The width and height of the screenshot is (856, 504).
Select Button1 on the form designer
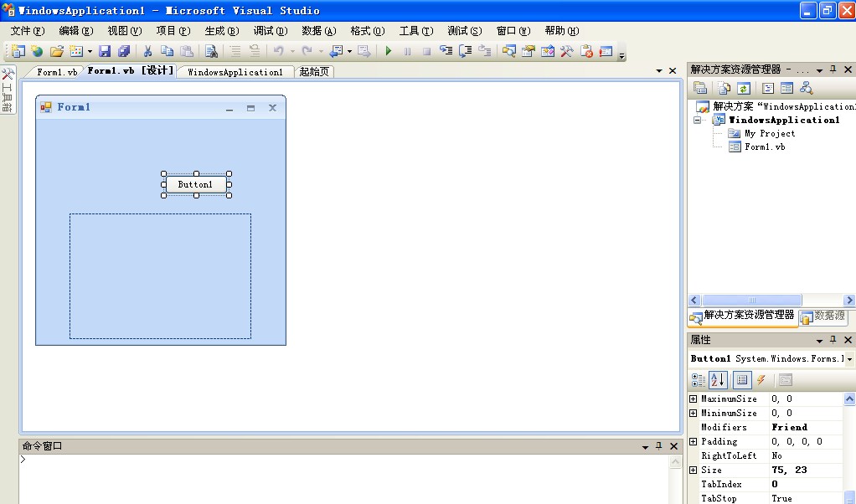(196, 184)
